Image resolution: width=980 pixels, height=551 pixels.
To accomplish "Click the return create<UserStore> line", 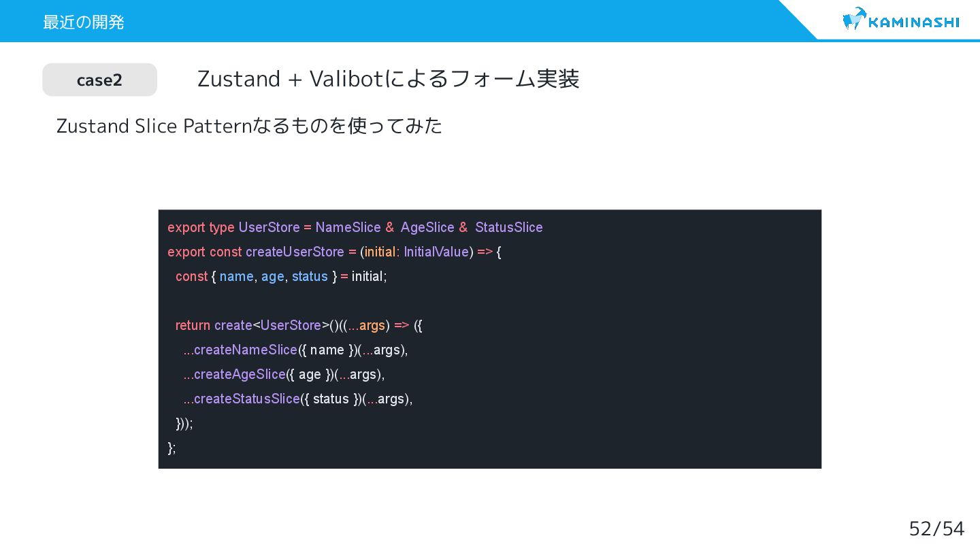I will click(x=299, y=325).
